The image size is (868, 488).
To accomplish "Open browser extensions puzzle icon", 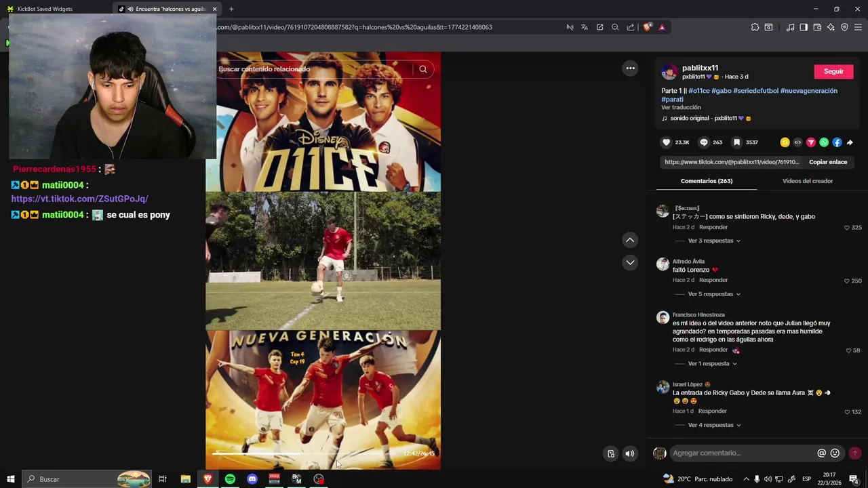I will (x=755, y=27).
